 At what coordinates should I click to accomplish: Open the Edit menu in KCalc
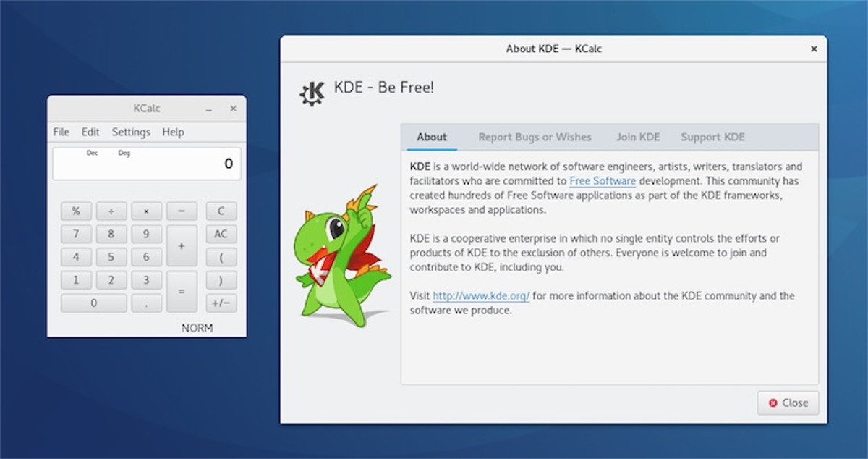(90, 132)
